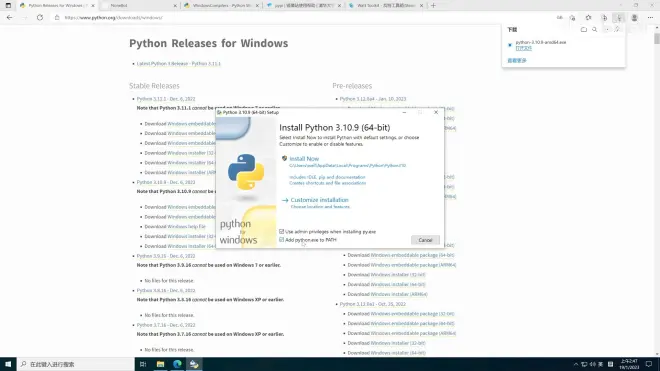The width and height of the screenshot is (660, 371).
Task: Open Python 3.10.9 - Dec. 6, 2022 link
Action: click(166, 182)
